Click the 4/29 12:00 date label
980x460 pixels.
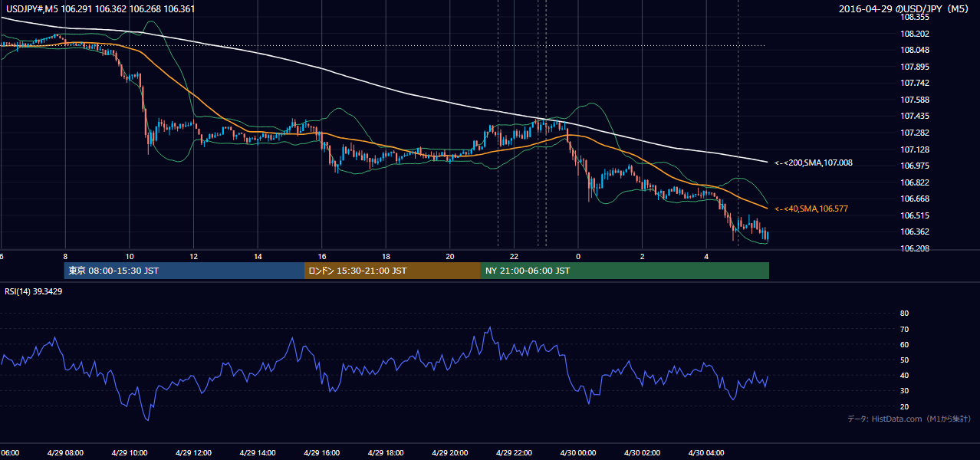click(193, 453)
